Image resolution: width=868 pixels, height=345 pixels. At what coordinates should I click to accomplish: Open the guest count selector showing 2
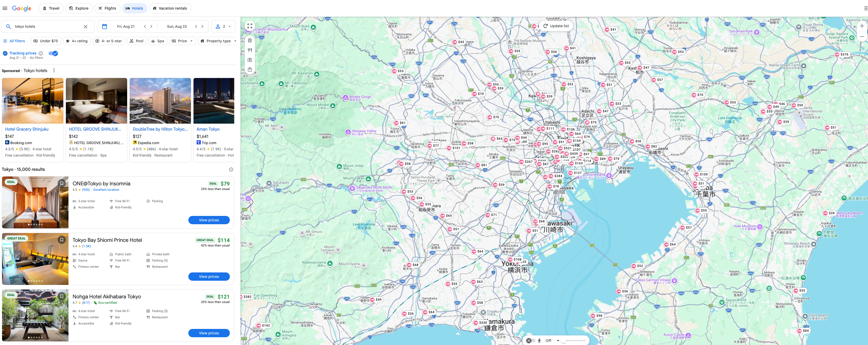tap(223, 26)
